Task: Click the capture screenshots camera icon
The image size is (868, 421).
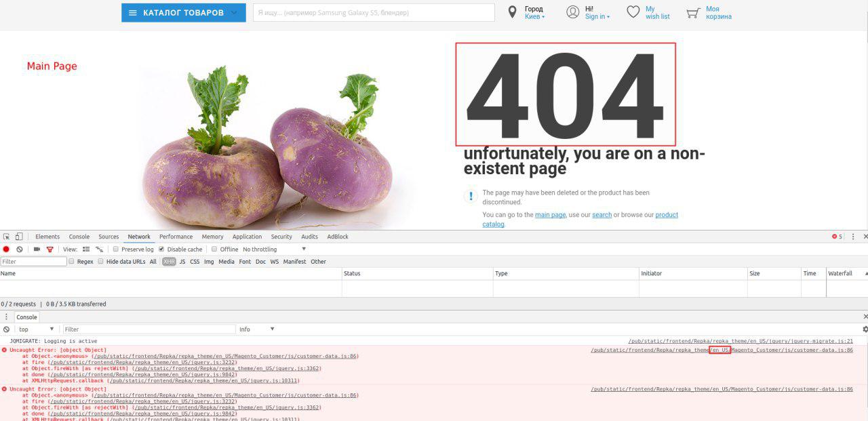Action: coord(37,249)
